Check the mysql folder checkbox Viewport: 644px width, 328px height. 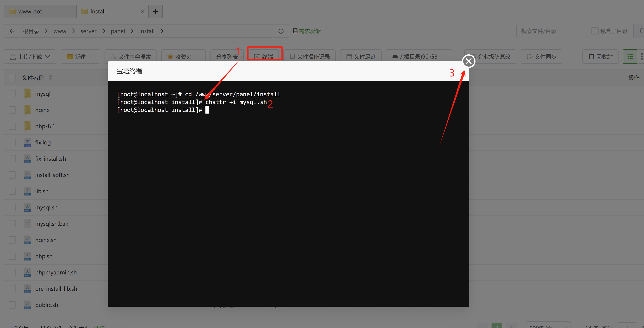point(12,94)
